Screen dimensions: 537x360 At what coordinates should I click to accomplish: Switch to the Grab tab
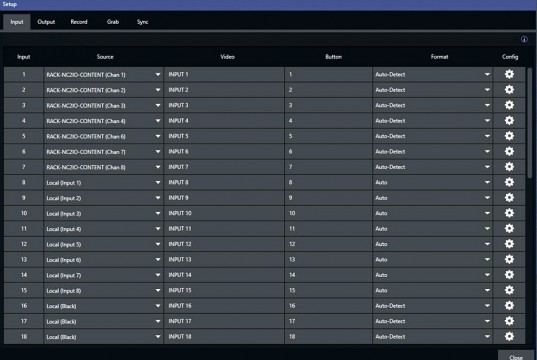[113, 22]
